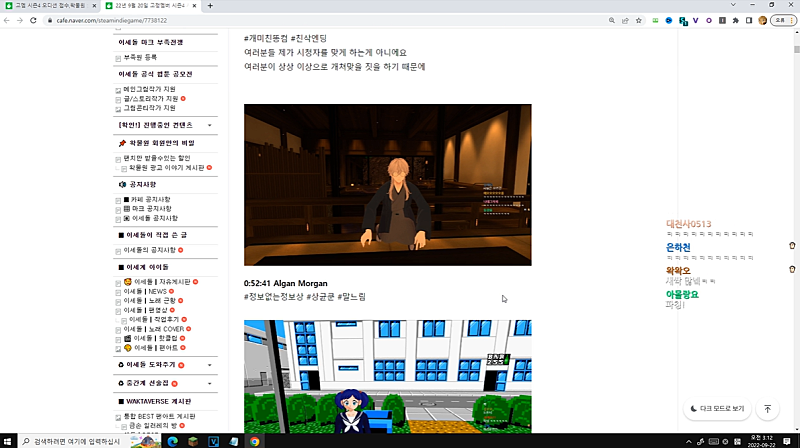800x448 pixels.
Task: Click the 오류 Chrome menu button
Action: click(783, 20)
